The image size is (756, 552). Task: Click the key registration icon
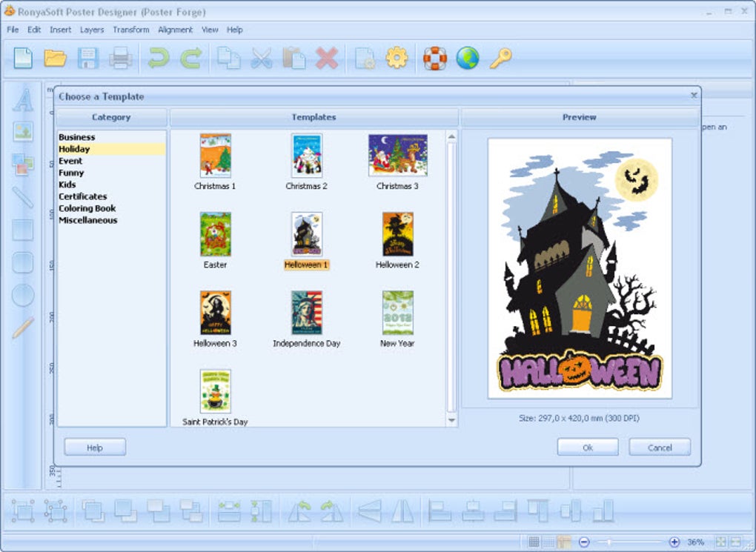(500, 59)
